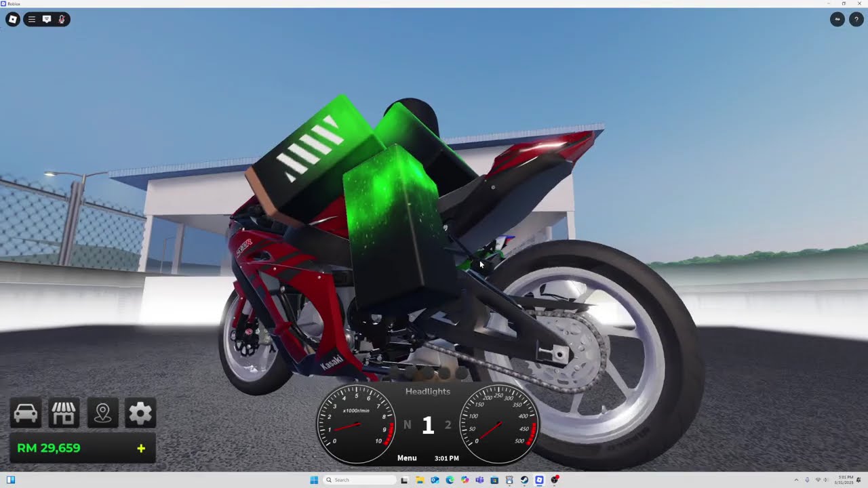The height and width of the screenshot is (488, 868).
Task: Click the speedometer gauge
Action: coord(500,424)
